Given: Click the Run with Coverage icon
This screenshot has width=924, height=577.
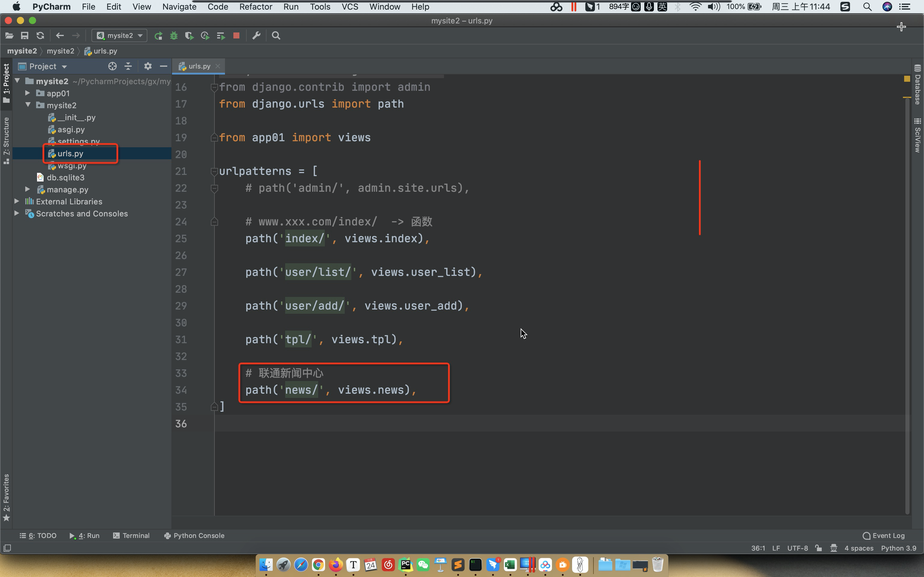Looking at the screenshot, I should pyautogui.click(x=189, y=35).
